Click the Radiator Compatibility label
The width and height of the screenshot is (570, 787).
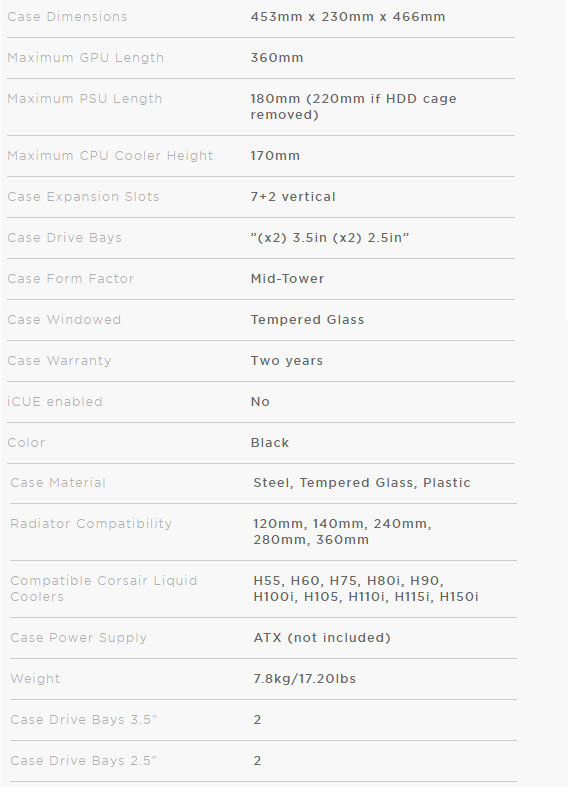pos(91,523)
